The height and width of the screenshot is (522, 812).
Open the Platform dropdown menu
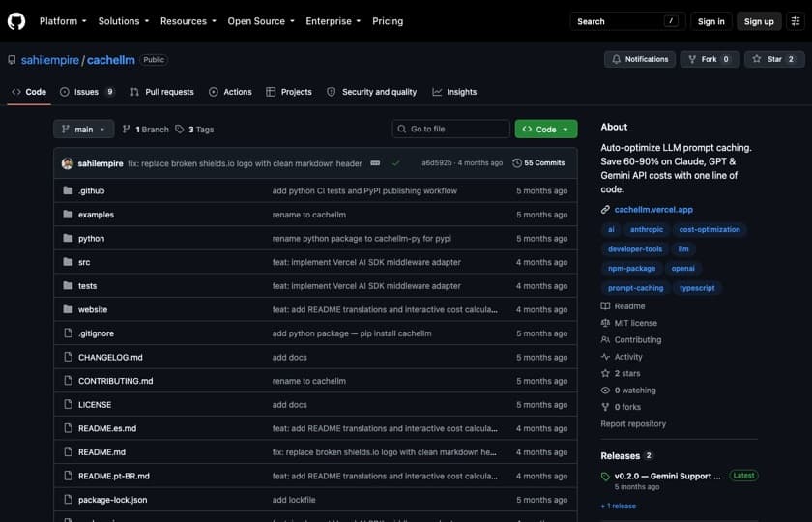point(63,21)
